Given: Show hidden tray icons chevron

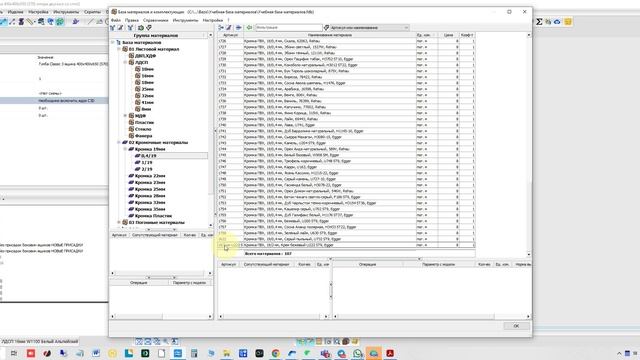Looking at the screenshot, I should coord(619,353).
